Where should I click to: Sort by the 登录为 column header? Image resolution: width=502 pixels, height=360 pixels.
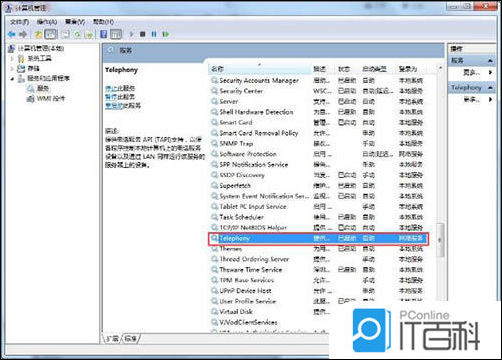(x=415, y=69)
